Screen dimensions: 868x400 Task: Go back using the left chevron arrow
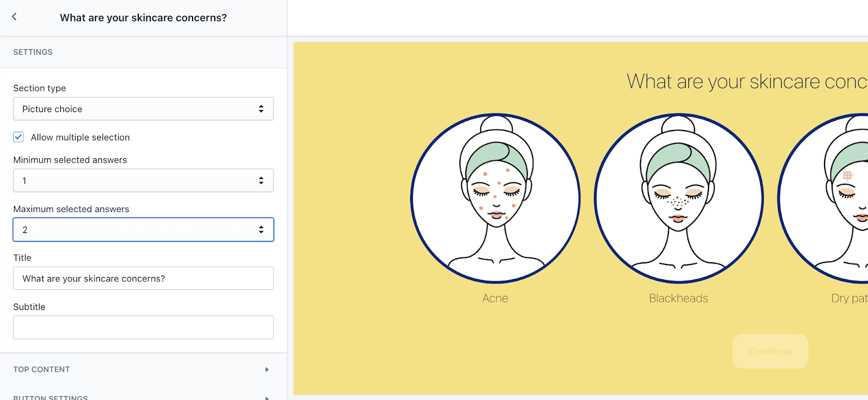[14, 17]
